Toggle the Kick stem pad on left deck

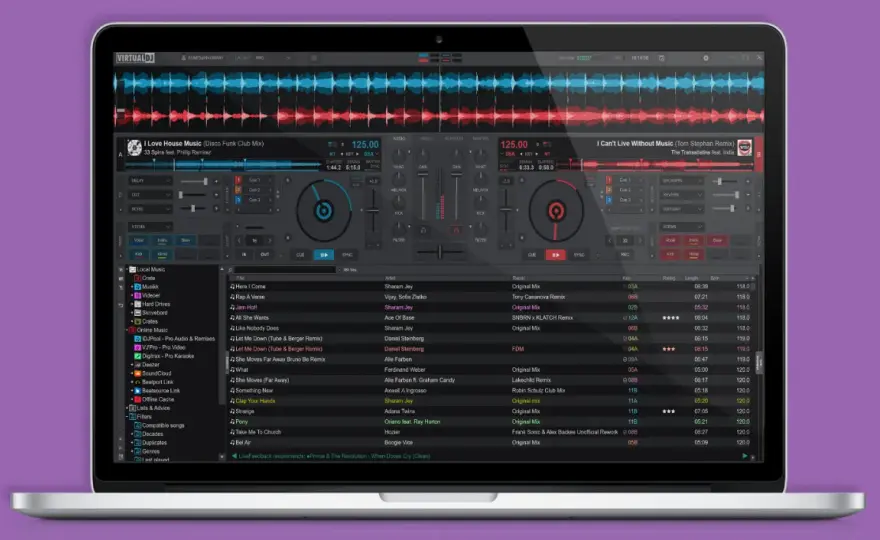[x=139, y=255]
